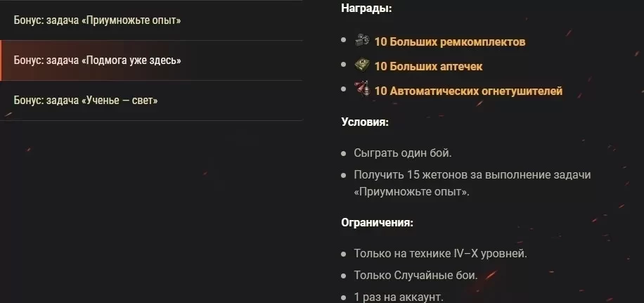Click the Ограничения heading
This screenshot has height=303, width=644.
377,223
